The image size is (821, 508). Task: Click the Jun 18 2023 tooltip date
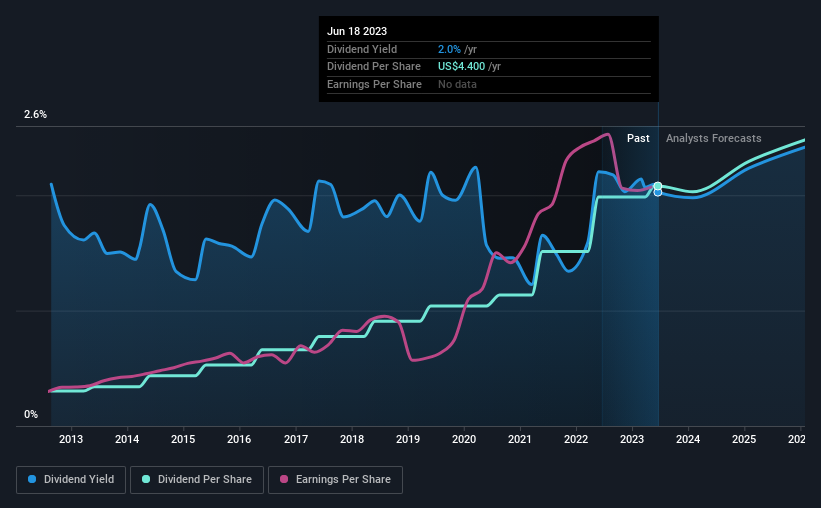coord(357,31)
